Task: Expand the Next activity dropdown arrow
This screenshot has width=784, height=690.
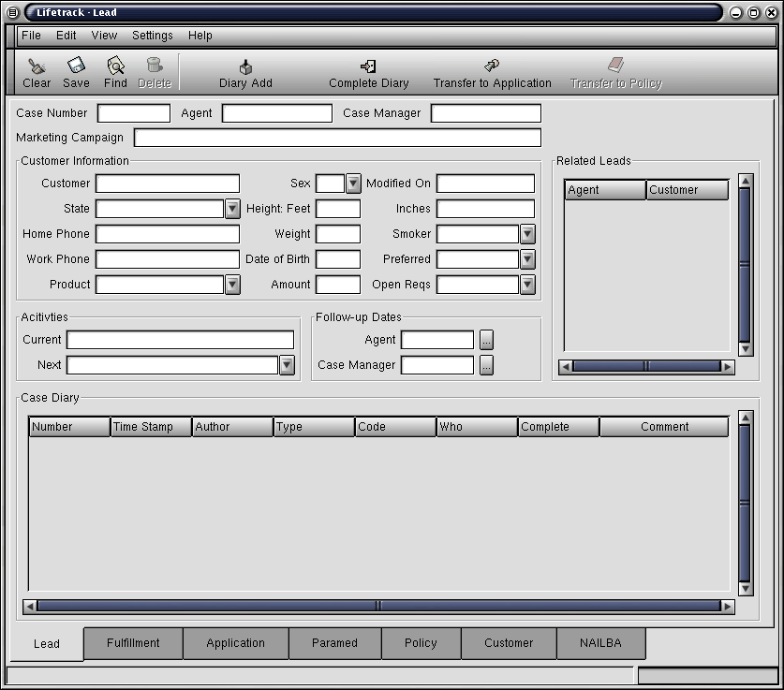Action: pos(287,365)
